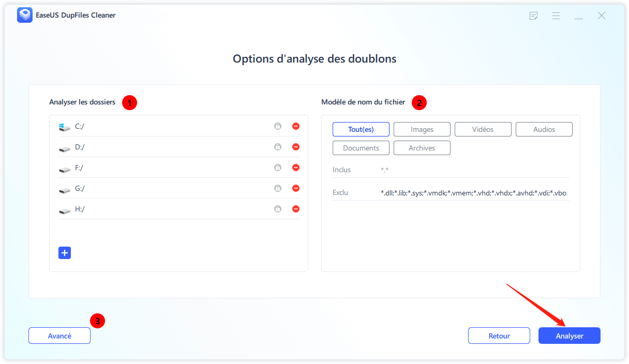This screenshot has height=364, width=629.
Task: Select the Images file type filter
Action: (422, 129)
